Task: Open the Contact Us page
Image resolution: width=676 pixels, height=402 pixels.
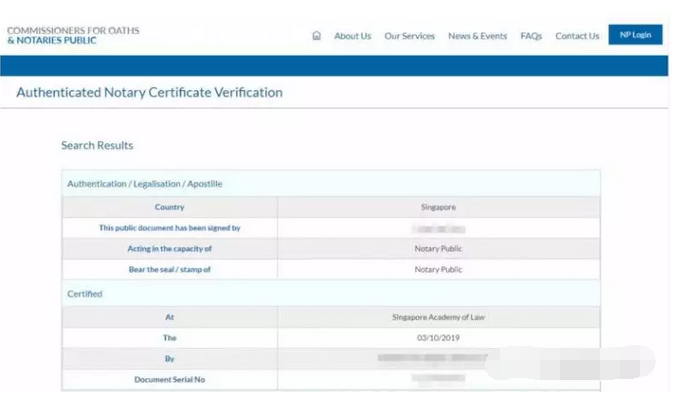Action: (x=577, y=36)
